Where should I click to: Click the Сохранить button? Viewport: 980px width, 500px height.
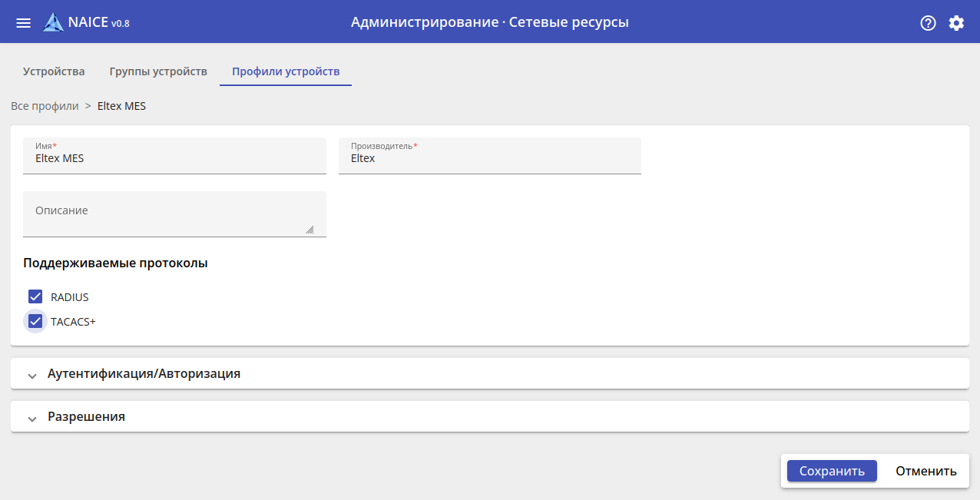[832, 471]
